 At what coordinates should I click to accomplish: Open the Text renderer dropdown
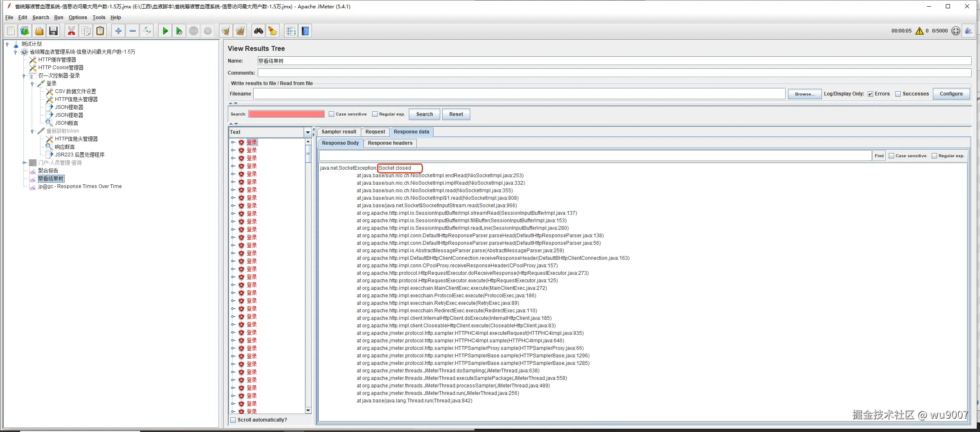click(308, 132)
